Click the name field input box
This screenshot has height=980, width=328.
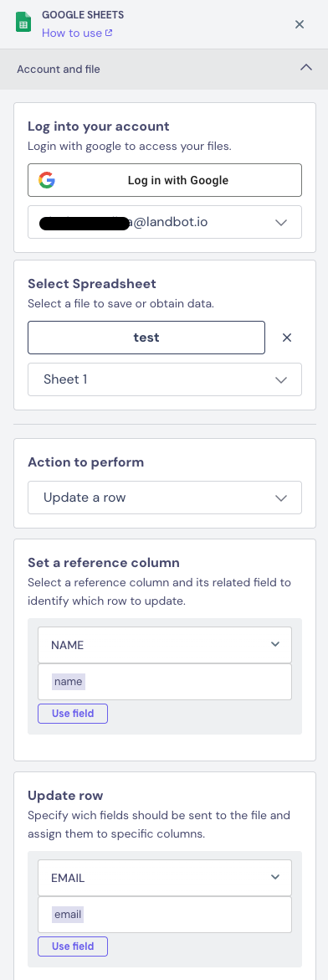(x=165, y=682)
